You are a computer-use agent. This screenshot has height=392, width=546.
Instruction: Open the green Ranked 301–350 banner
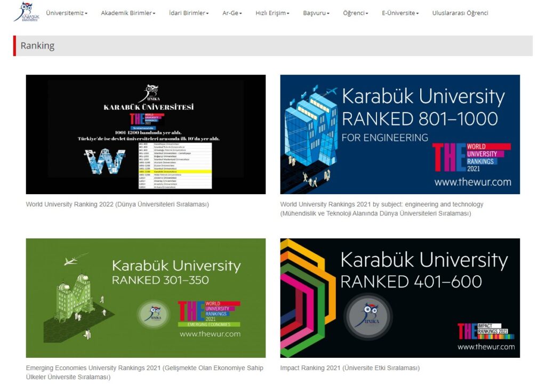(x=146, y=298)
